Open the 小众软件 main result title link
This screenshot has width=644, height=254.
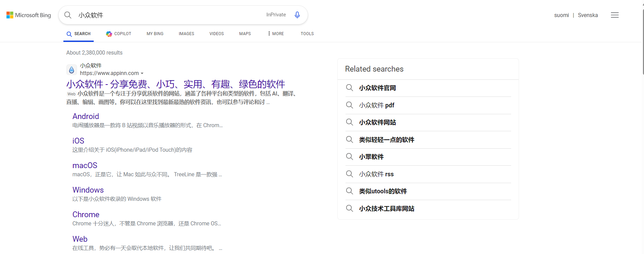pyautogui.click(x=175, y=84)
